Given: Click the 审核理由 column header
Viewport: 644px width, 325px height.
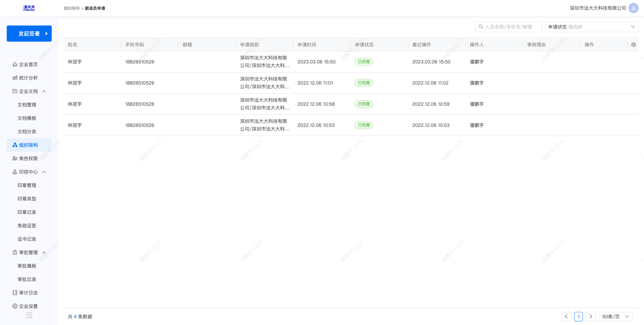Looking at the screenshot, I should pyautogui.click(x=536, y=45).
